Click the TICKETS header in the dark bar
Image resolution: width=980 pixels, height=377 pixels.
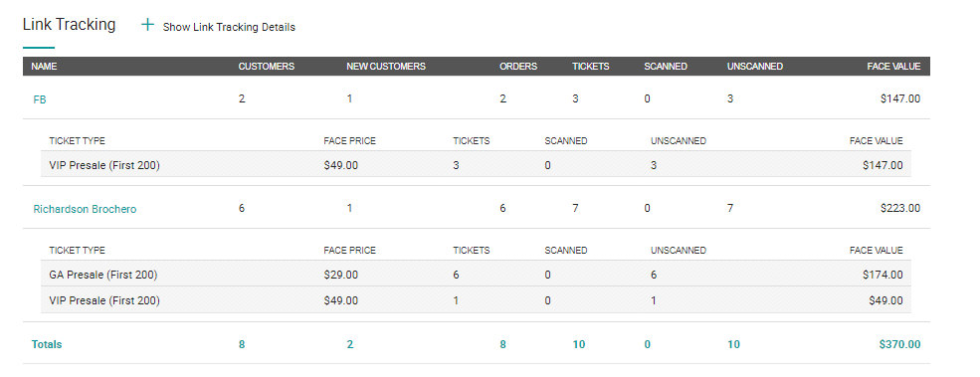pos(591,67)
